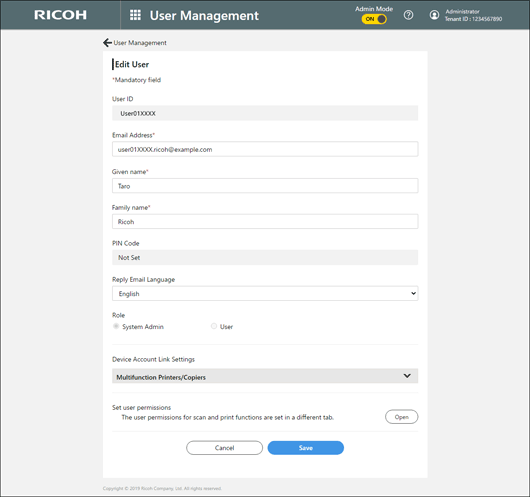Screen dimensions: 530x497
Task: Click the User ID field User01XXXX
Action: (265, 113)
